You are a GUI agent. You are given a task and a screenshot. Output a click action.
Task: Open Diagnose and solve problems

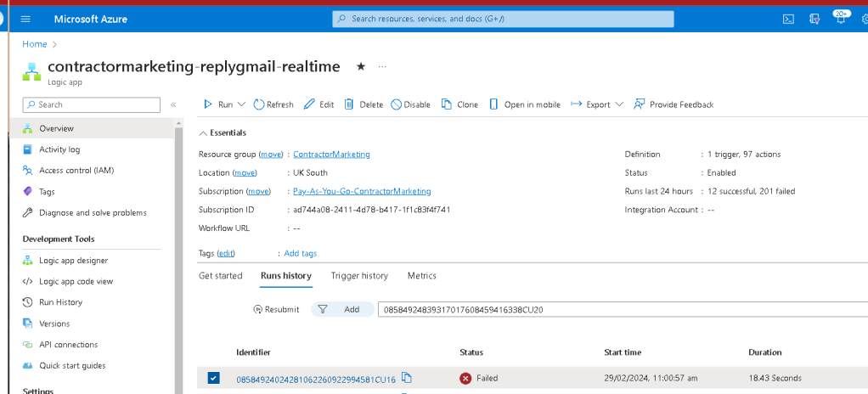[92, 212]
